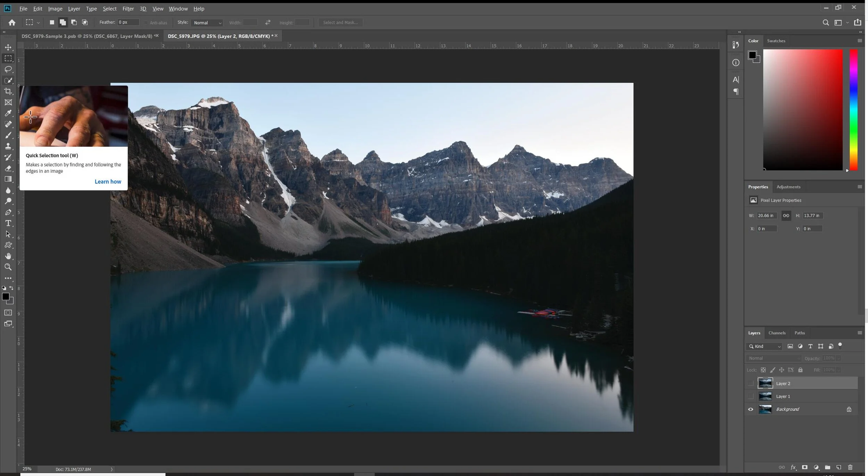Screen dimensions: 868x476
Task: Switch to the Channels tab
Action: point(777,333)
